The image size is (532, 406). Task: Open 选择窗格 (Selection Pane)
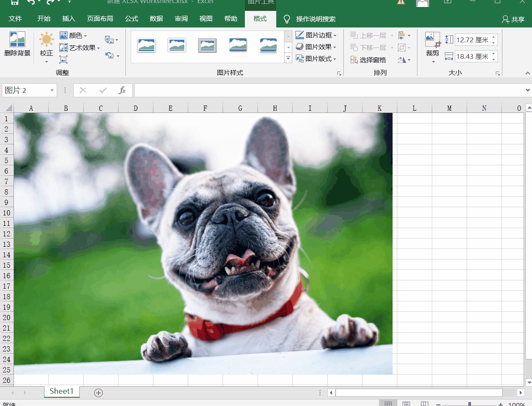coord(368,60)
